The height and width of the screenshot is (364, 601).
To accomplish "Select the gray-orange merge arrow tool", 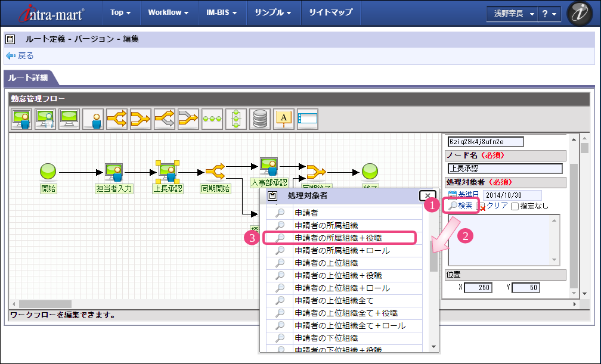I will pos(188,119).
